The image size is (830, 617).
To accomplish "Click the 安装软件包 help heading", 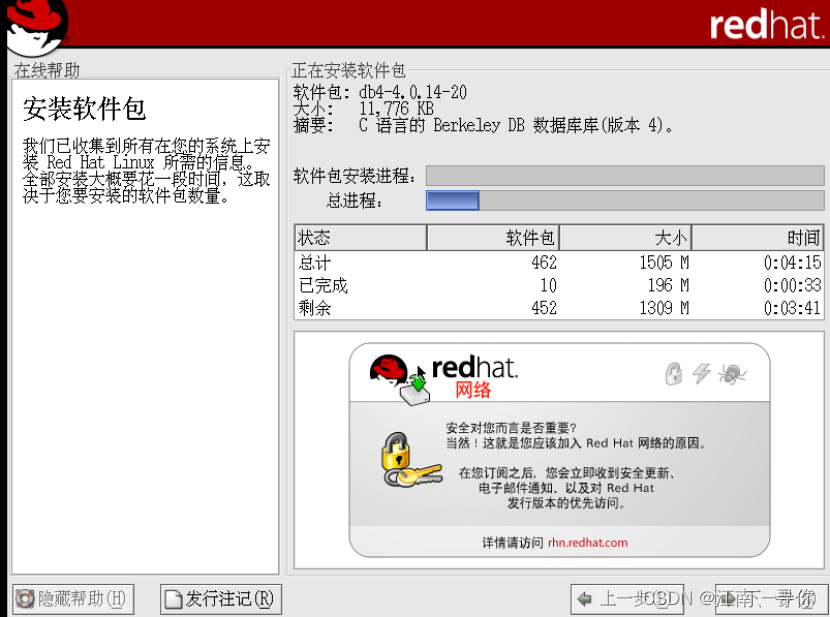I will [x=84, y=109].
